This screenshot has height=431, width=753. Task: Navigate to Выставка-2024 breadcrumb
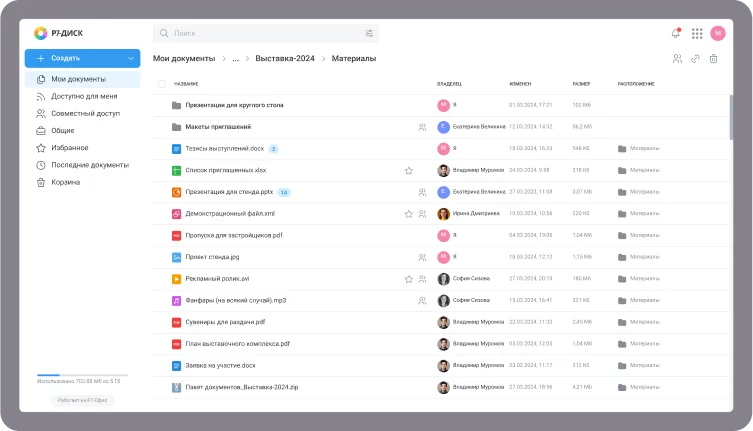coord(284,59)
